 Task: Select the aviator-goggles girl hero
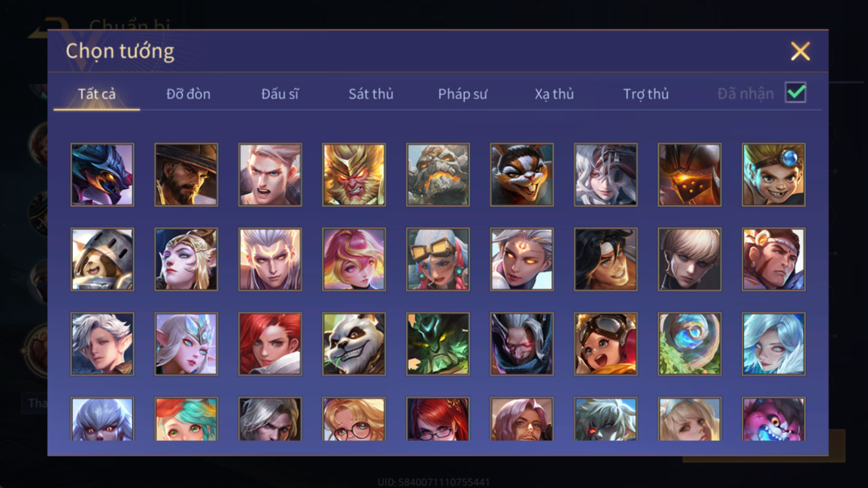tap(605, 344)
